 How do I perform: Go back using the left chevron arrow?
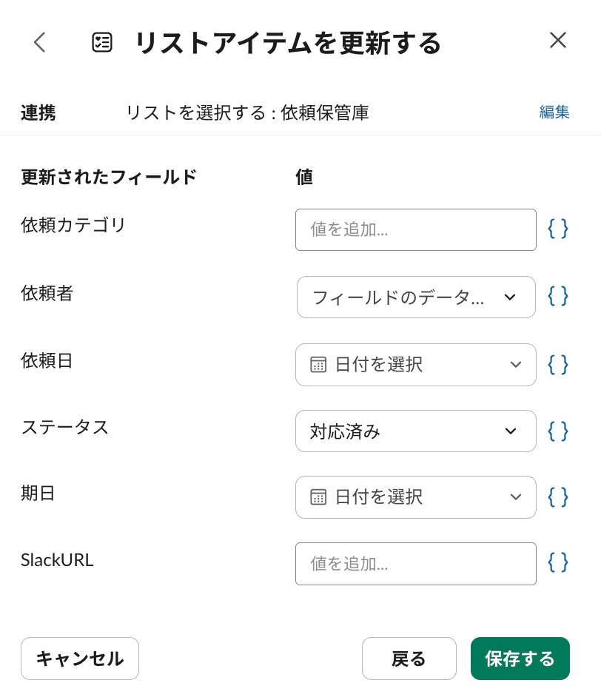[x=39, y=42]
